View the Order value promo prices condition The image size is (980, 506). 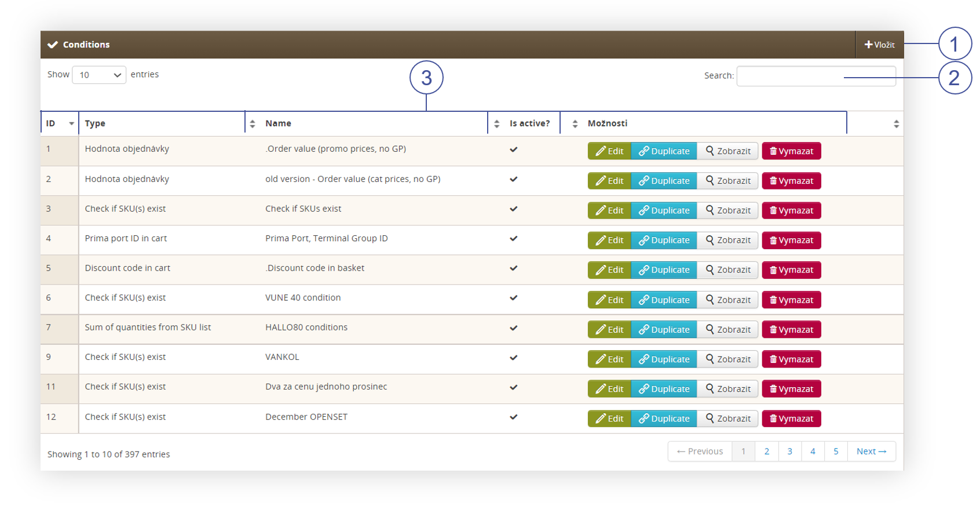click(727, 151)
